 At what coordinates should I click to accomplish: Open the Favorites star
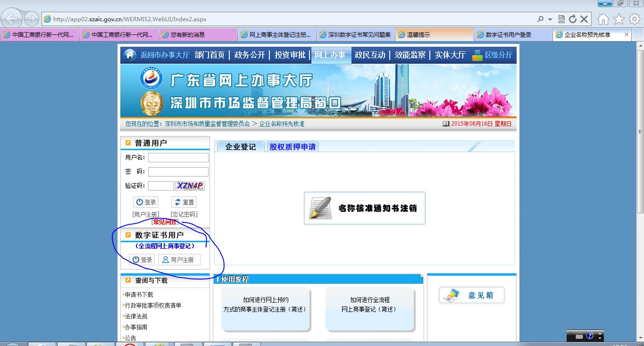pyautogui.click(x=619, y=19)
